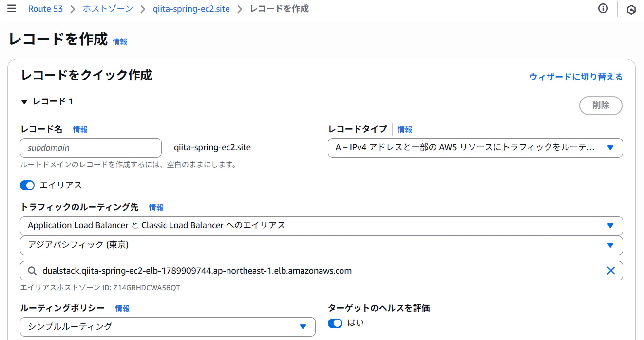Open 情報 link next to ルーティングポリシー
This screenshot has width=644, height=340.
pyautogui.click(x=122, y=308)
